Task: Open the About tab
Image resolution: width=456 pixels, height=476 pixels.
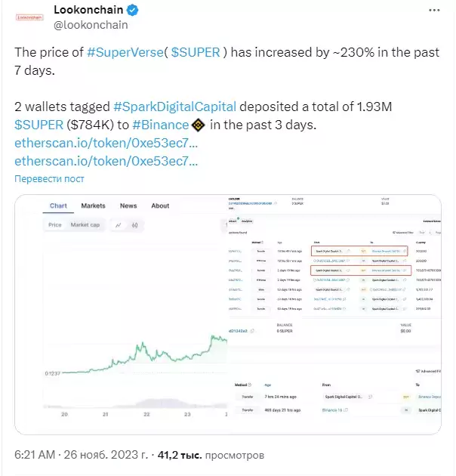Action: (160, 206)
